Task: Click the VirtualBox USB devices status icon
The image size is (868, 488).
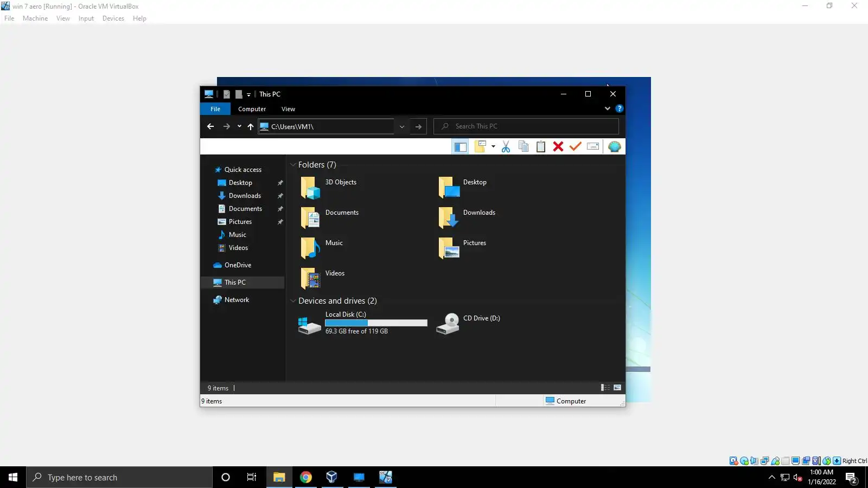Action: [775, 461]
